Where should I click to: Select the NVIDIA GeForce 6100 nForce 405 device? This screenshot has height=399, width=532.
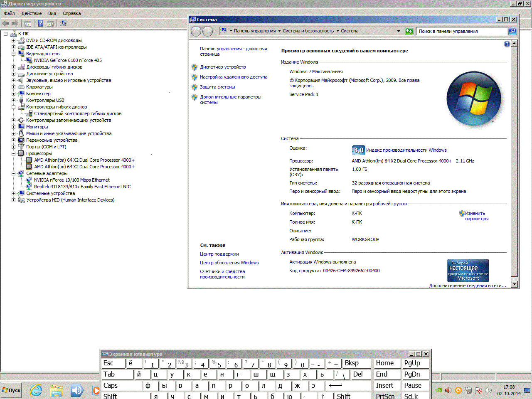pos(68,60)
